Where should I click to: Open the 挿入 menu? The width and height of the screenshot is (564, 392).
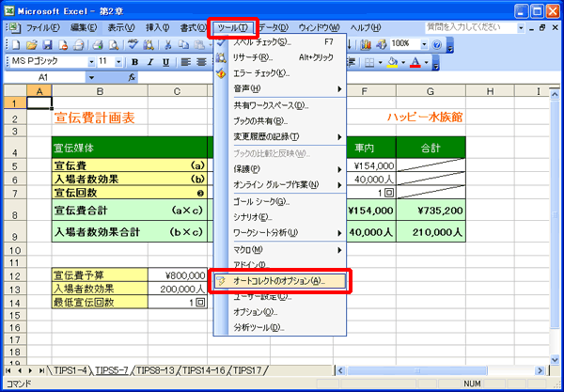pos(158,27)
